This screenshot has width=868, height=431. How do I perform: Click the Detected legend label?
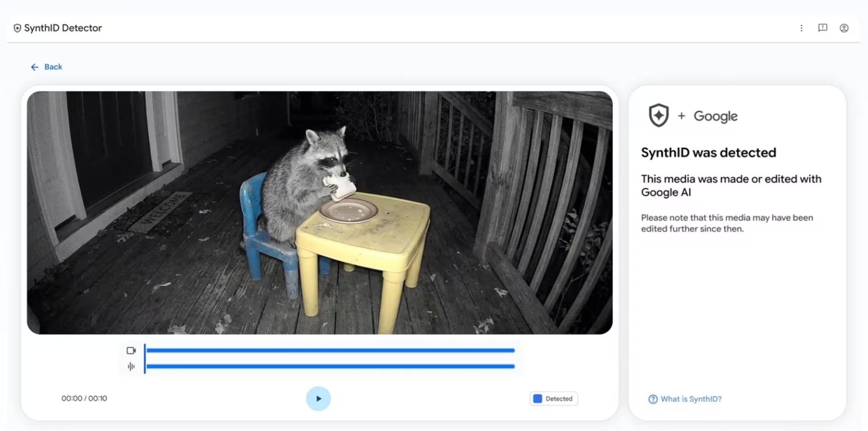point(559,398)
